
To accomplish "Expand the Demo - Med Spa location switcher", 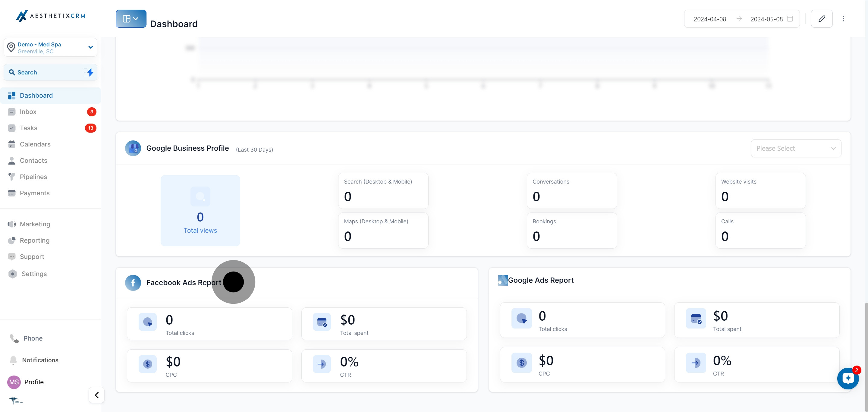I will pos(51,48).
